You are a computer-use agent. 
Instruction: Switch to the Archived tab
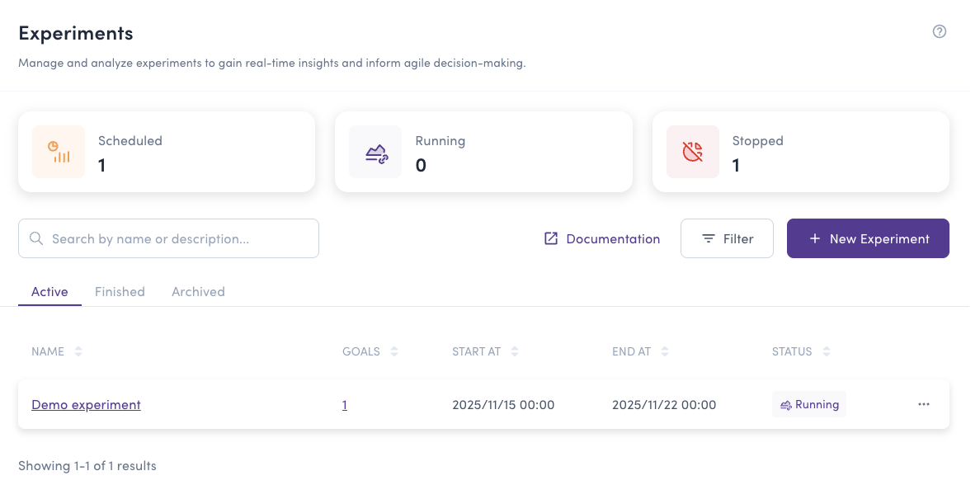click(x=198, y=292)
